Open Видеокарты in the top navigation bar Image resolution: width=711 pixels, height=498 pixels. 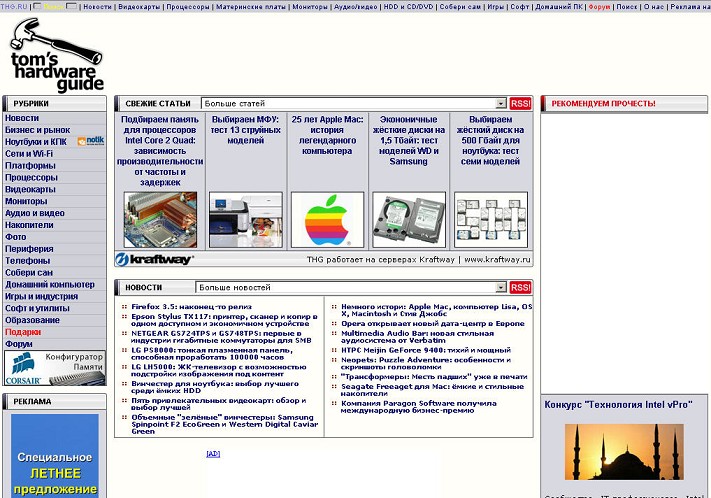coord(139,7)
